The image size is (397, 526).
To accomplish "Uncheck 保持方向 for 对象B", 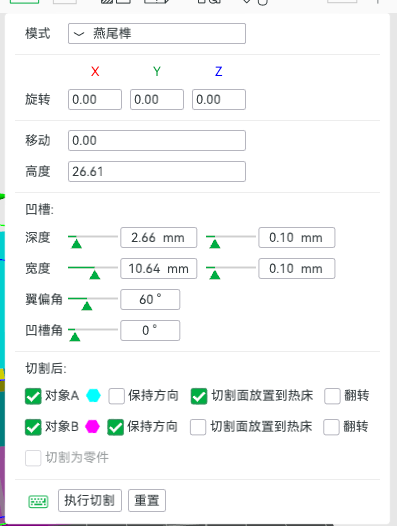I will pyautogui.click(x=115, y=427).
